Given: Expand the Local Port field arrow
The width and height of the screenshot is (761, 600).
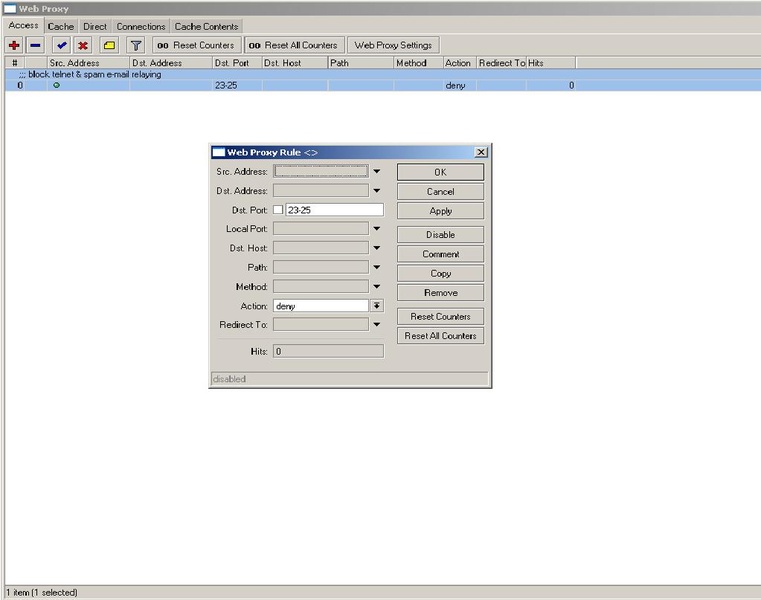Looking at the screenshot, I should 377,229.
